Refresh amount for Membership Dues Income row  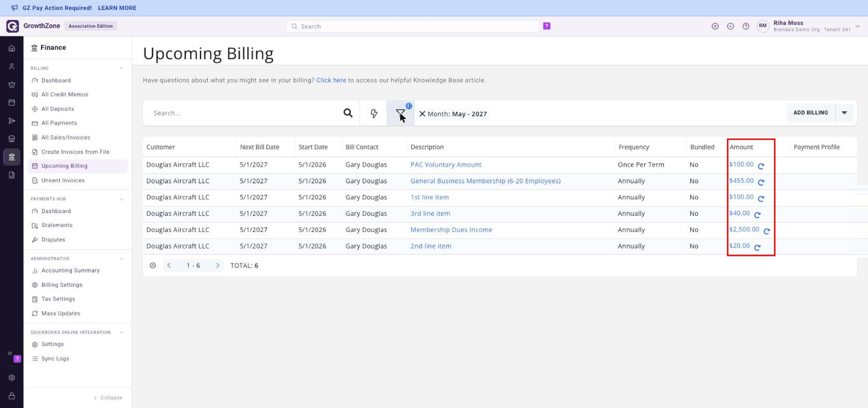click(x=767, y=231)
